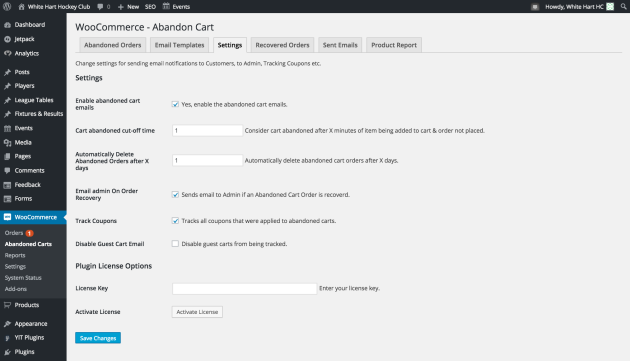Image resolution: width=630 pixels, height=361 pixels.
Task: Click the Automatically Delete Abandoned Orders days field
Action: pos(207,160)
